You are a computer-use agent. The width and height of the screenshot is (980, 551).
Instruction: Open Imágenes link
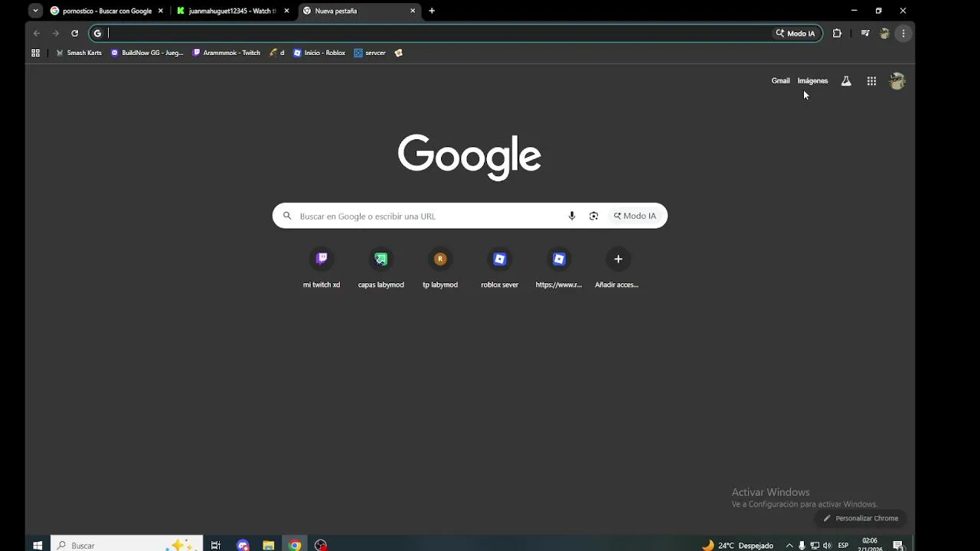(x=812, y=80)
